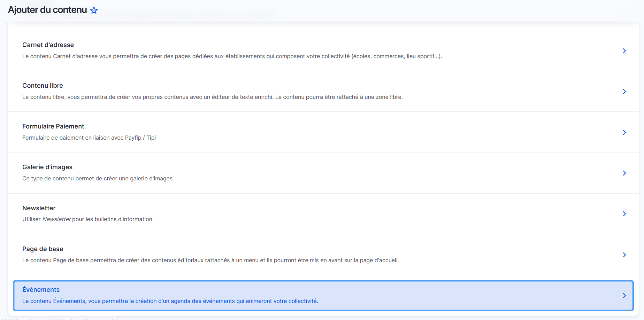Open the Carnet d'adresse content type
This screenshot has width=644, height=320.
tap(48, 45)
